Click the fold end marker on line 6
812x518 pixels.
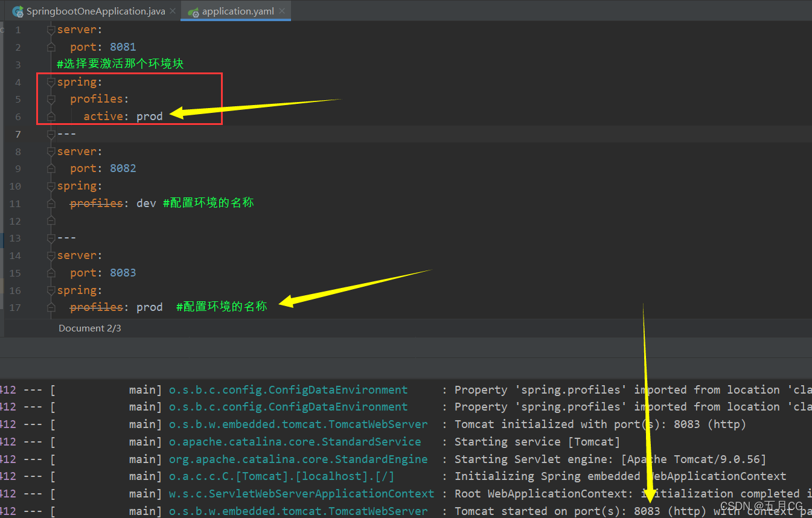pos(51,116)
